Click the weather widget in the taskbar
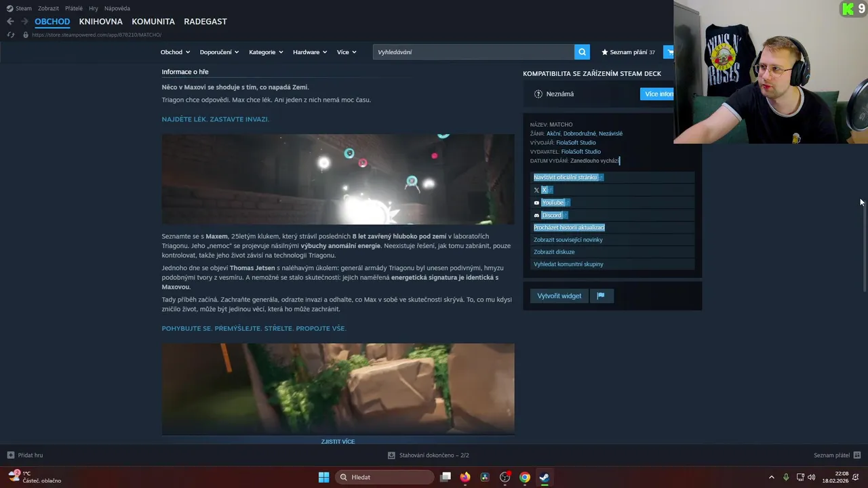 35,477
